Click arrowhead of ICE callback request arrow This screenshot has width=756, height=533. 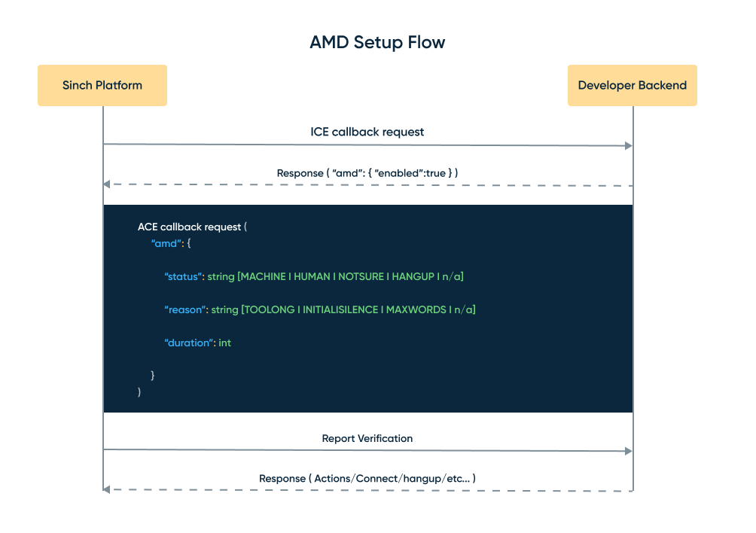tap(628, 145)
